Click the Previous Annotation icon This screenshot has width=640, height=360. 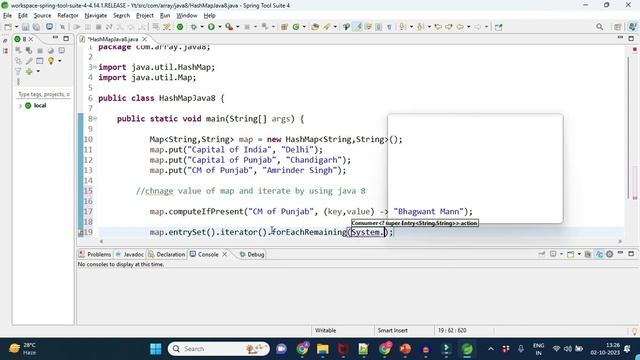point(421,27)
